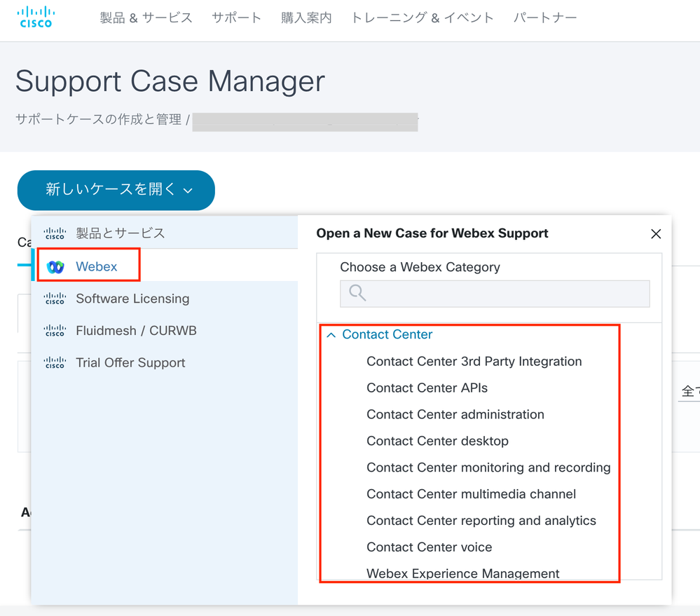
Task: Close the Webex Support case panel
Action: (x=656, y=234)
